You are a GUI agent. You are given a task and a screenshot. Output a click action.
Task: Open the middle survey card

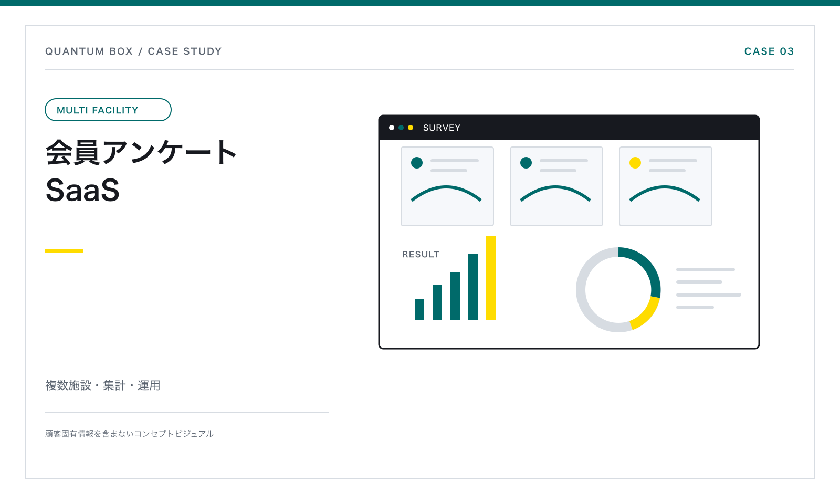pos(556,186)
